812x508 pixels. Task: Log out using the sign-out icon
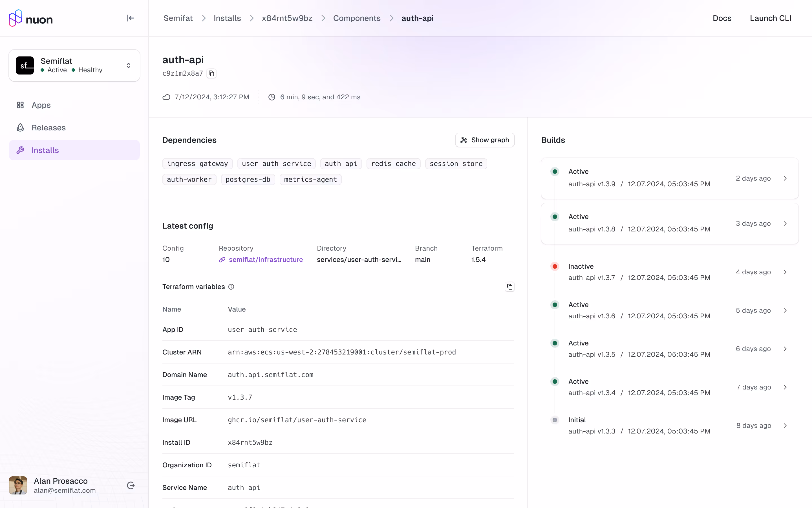[131, 485]
